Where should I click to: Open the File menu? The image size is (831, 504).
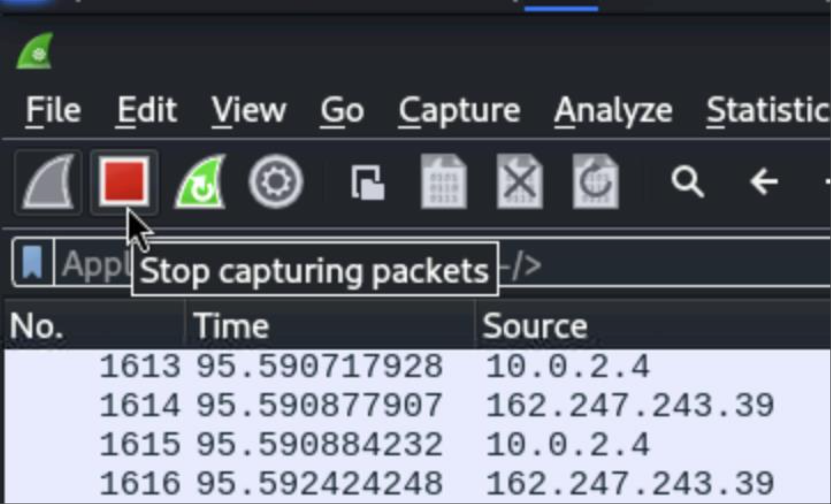[53, 111]
